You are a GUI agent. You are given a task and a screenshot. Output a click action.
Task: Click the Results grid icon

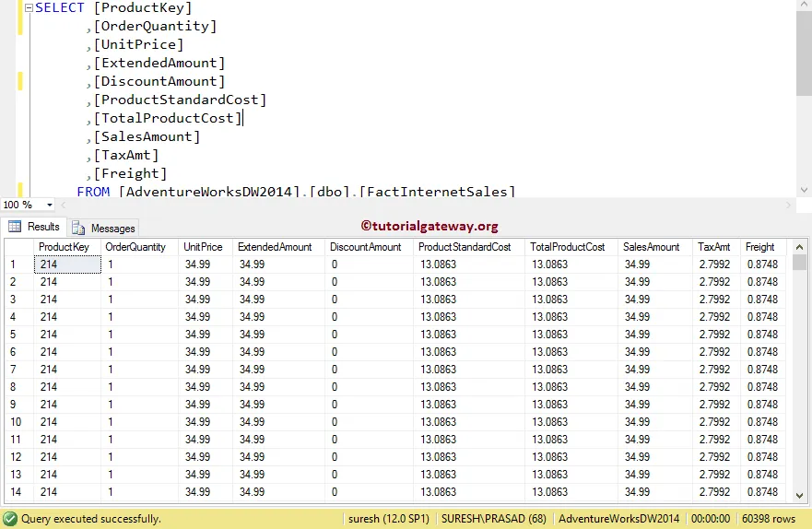(15, 226)
